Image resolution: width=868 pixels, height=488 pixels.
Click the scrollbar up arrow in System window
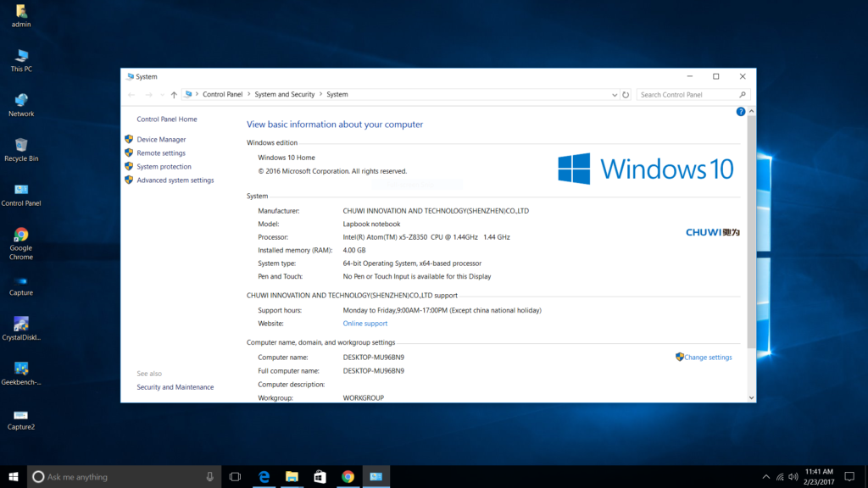[x=751, y=111]
